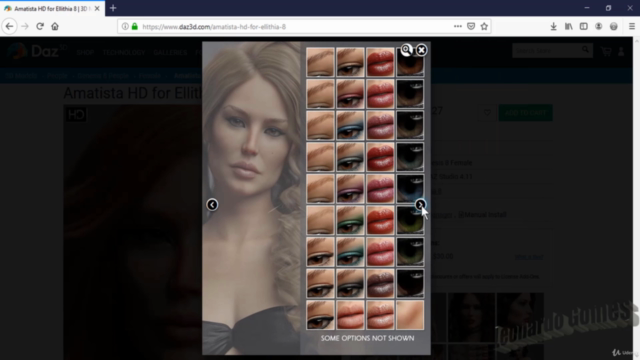Viewport: 640px width, 360px height.
Task: Click the 'SOME OPTIONS NOT SHOWN' text
Action: pos(367,338)
